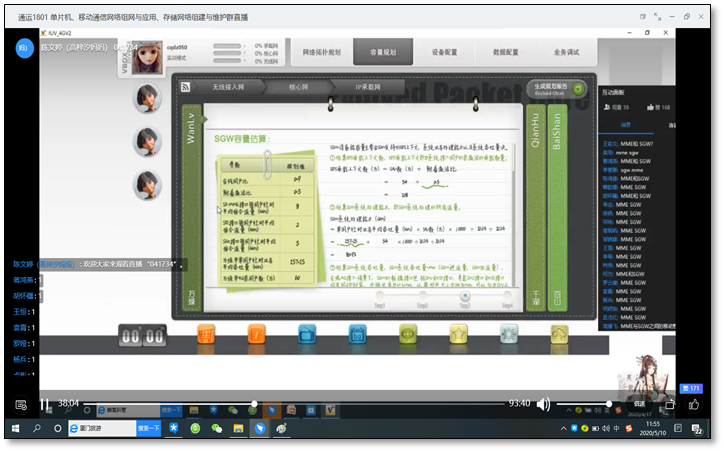Select the 核心网 breadcrumb step
This screenshot has width=724, height=451.
300,88
